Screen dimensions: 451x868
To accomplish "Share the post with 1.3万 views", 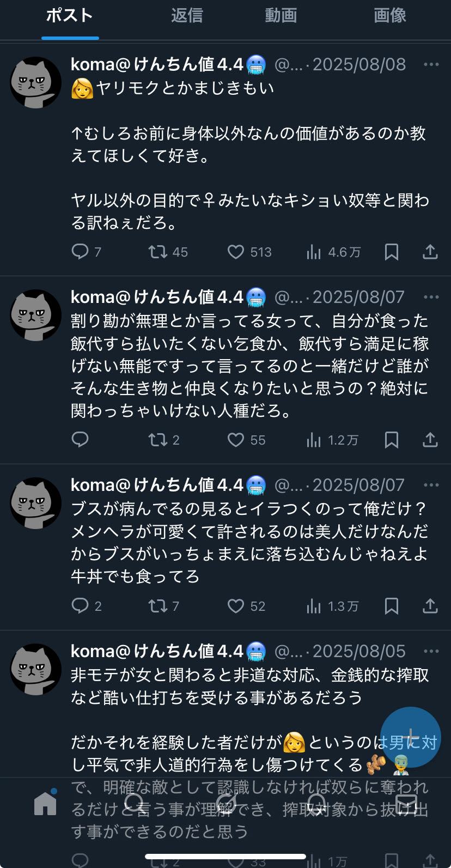I will click(x=430, y=606).
